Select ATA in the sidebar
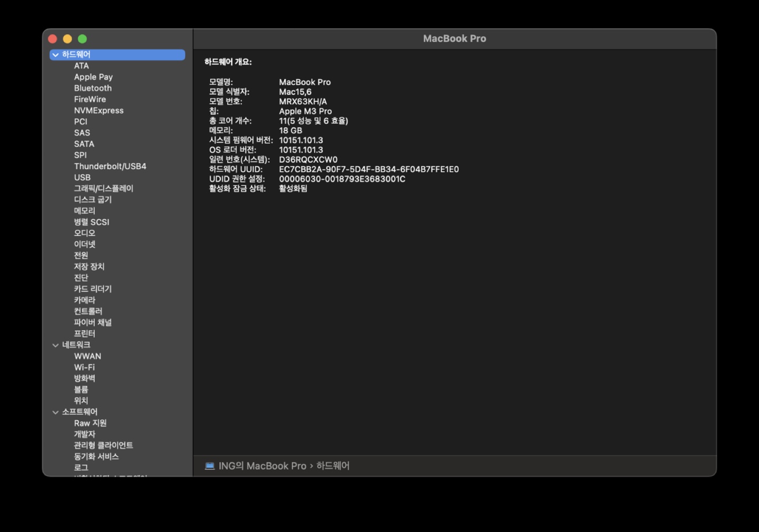The height and width of the screenshot is (532, 759). [x=81, y=66]
